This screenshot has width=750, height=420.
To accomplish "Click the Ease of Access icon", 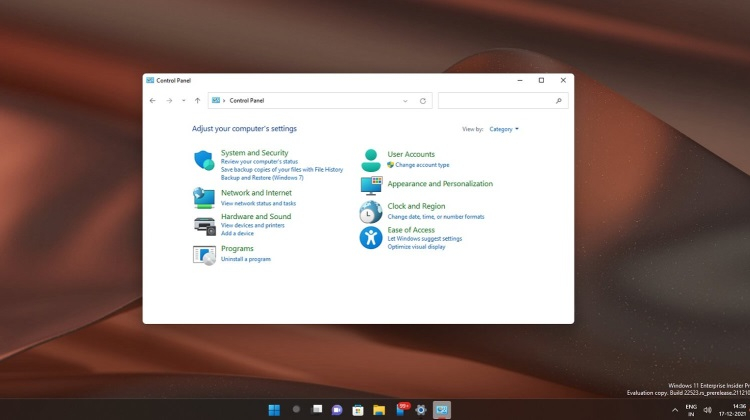I will coord(371,237).
